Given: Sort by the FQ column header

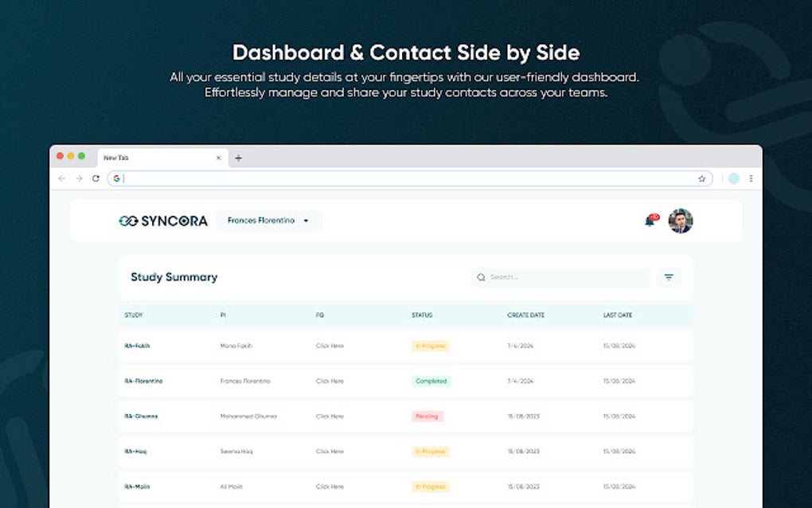Looking at the screenshot, I should pyautogui.click(x=319, y=315).
